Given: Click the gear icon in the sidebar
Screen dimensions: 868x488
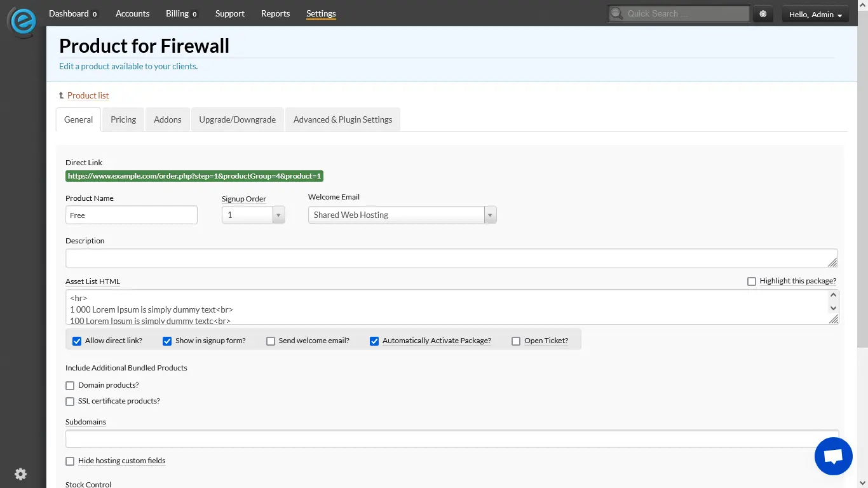Looking at the screenshot, I should click(x=20, y=473).
